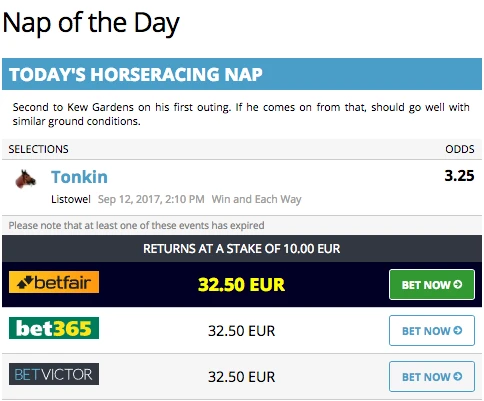
Task: Click the bet365 logo
Action: (x=54, y=328)
